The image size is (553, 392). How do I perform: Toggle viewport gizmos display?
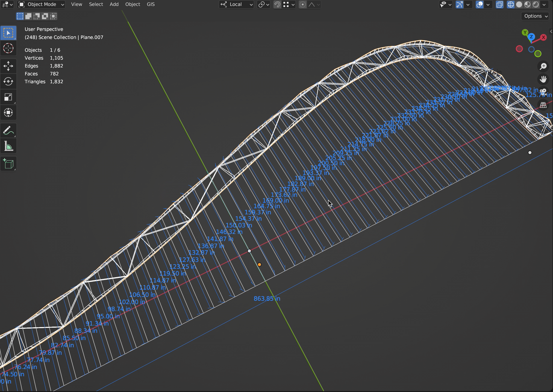(x=459, y=4)
